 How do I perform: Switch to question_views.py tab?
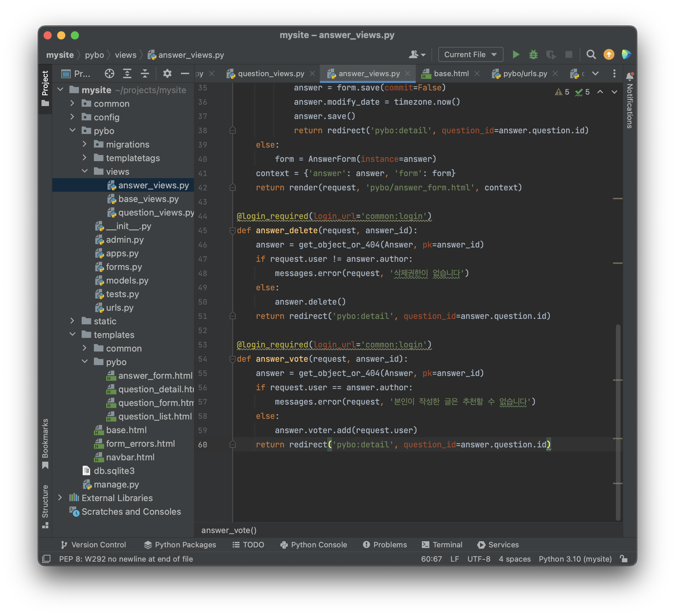(x=271, y=73)
